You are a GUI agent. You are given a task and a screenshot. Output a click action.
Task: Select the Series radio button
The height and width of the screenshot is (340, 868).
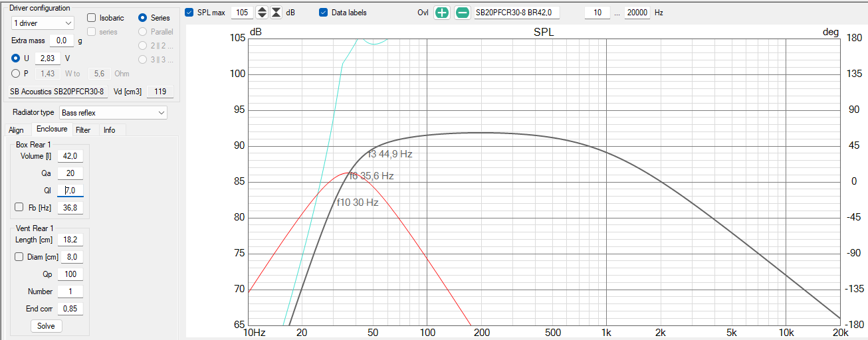coord(143,18)
